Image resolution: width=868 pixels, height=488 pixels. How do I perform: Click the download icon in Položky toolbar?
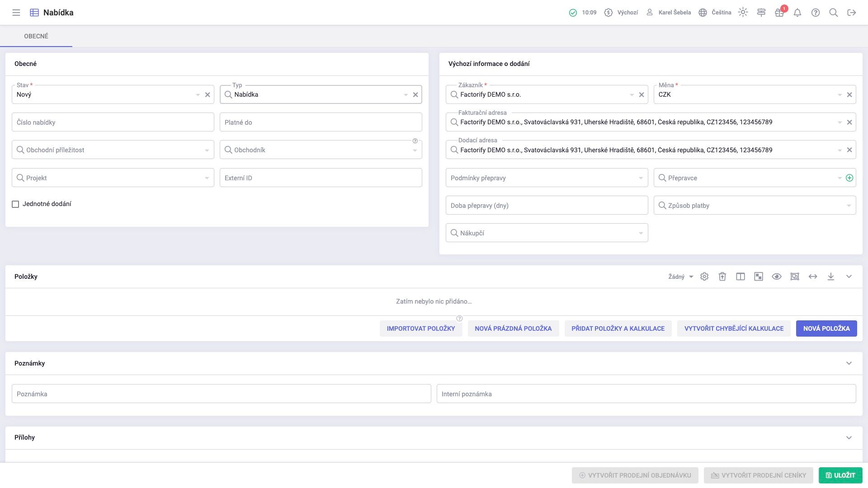coord(831,277)
